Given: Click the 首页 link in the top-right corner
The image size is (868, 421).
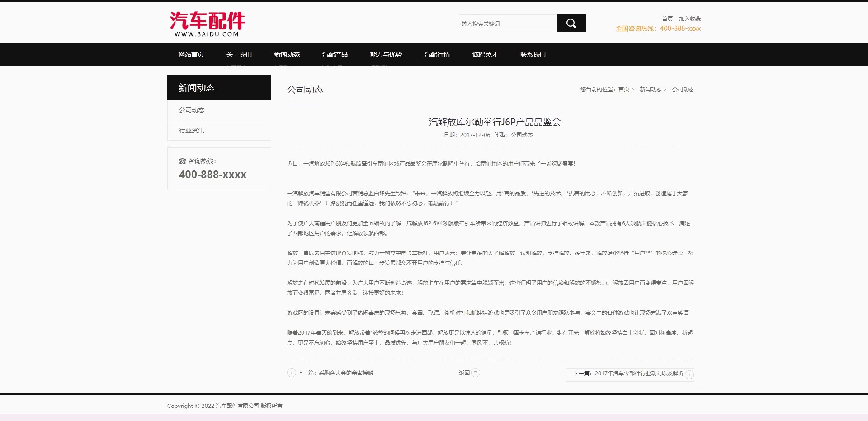Looking at the screenshot, I should 667,19.
